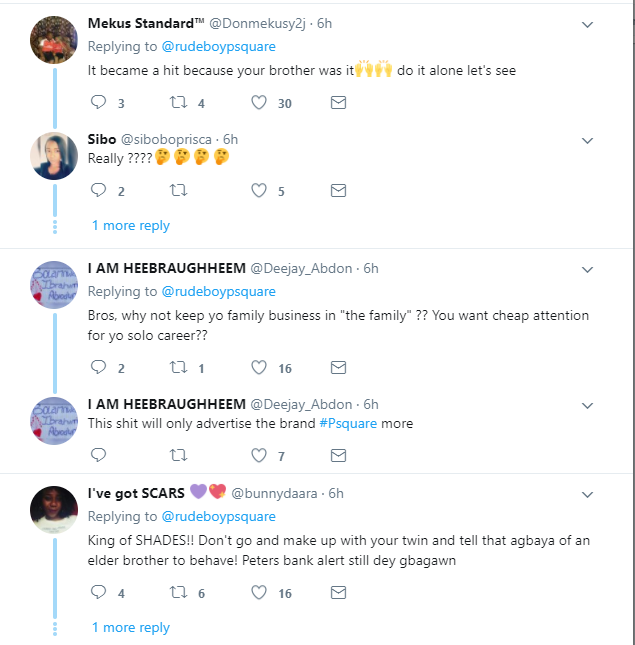Image resolution: width=635 pixels, height=645 pixels.
Task: Like Sibo's tweet with 5 likes
Action: click(259, 190)
